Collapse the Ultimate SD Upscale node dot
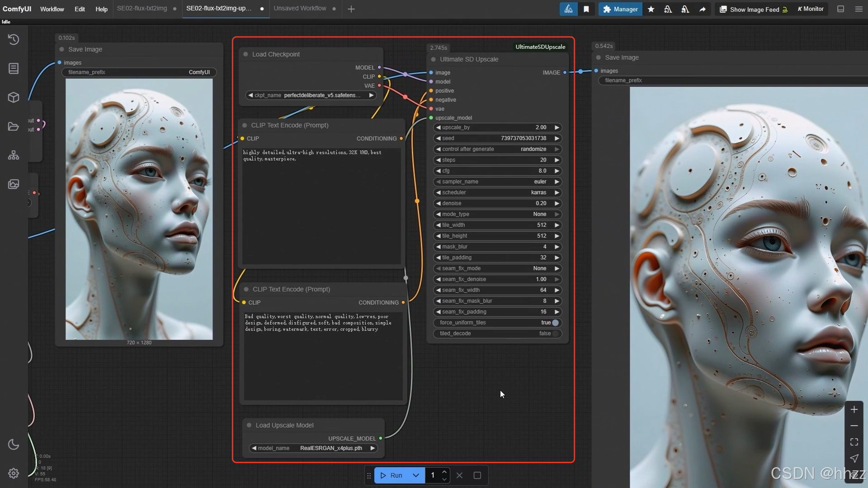Screen dimensions: 868x488 [434, 59]
